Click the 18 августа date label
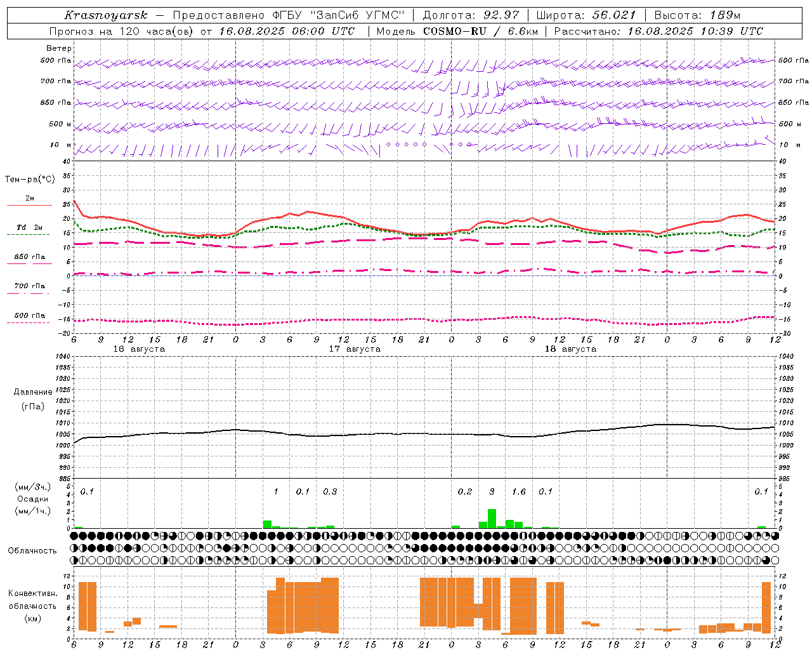The width and height of the screenshot is (812, 650). coord(570,349)
